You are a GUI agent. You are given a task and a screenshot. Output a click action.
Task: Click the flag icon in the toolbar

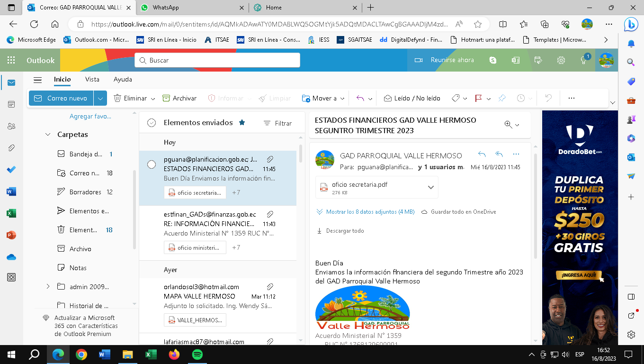tap(478, 98)
